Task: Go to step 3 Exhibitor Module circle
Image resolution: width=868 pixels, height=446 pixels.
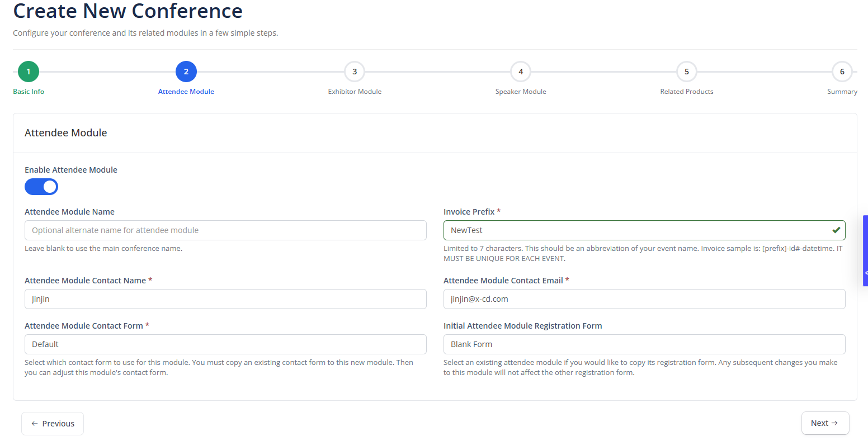Action: tap(355, 72)
